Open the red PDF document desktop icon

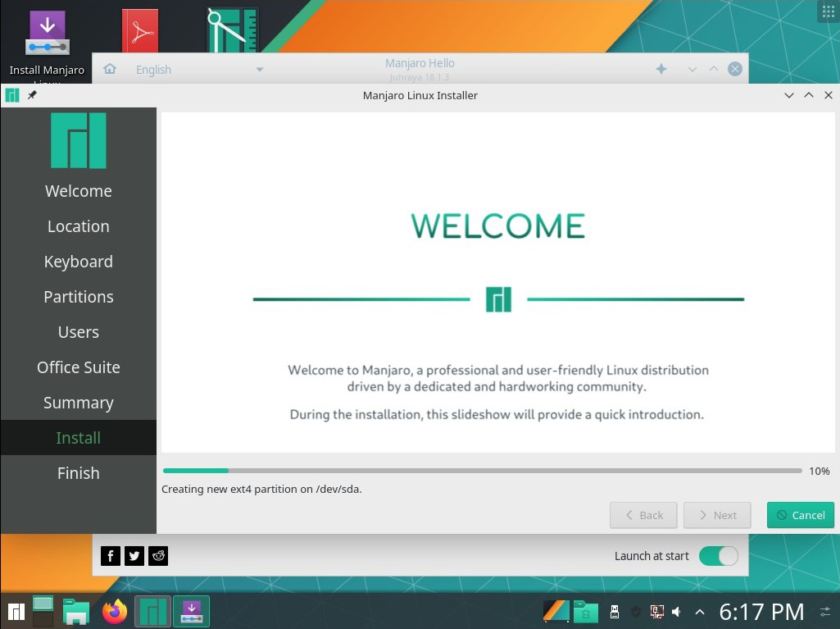pos(140,31)
